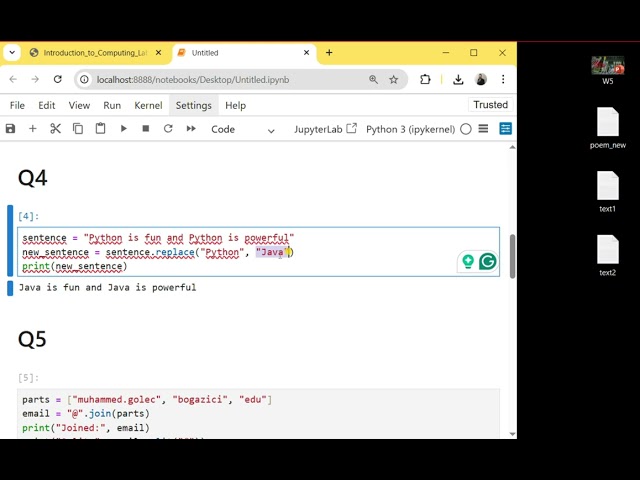This screenshot has width=640, height=480.
Task: Paste cell from clipboard icon
Action: coord(100,129)
